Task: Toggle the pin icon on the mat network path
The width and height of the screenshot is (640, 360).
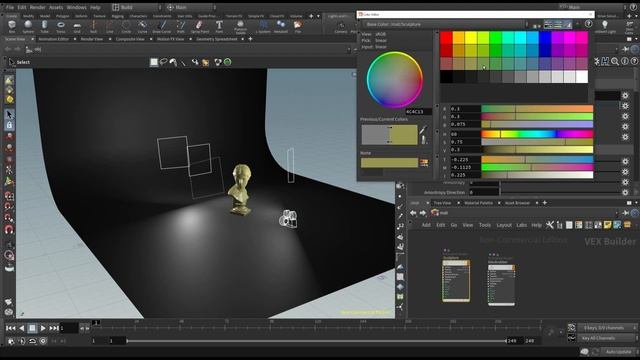Action: click(625, 213)
